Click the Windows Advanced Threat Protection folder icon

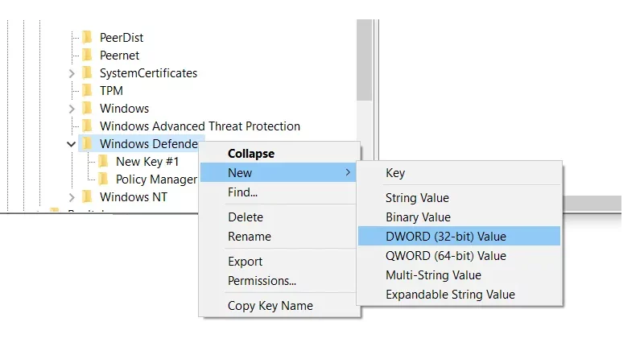pyautogui.click(x=87, y=126)
